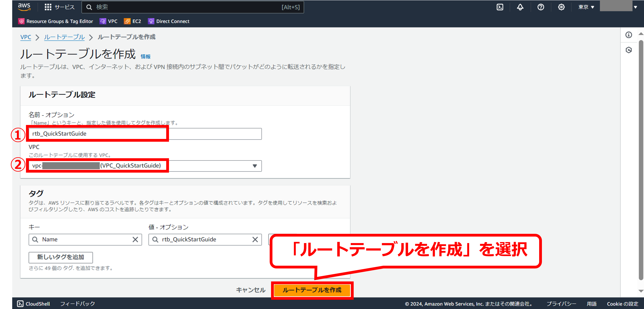Viewport: 644px width, 309px height.
Task: Open the services grid menu icon
Action: pyautogui.click(x=48, y=7)
